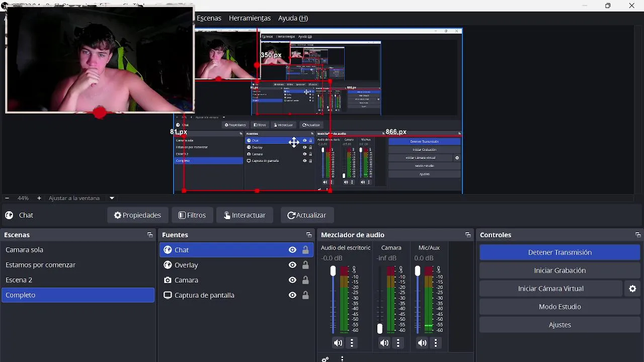This screenshot has width=644, height=362.
Task: Select the Camara sola scene
Action: coord(78,250)
